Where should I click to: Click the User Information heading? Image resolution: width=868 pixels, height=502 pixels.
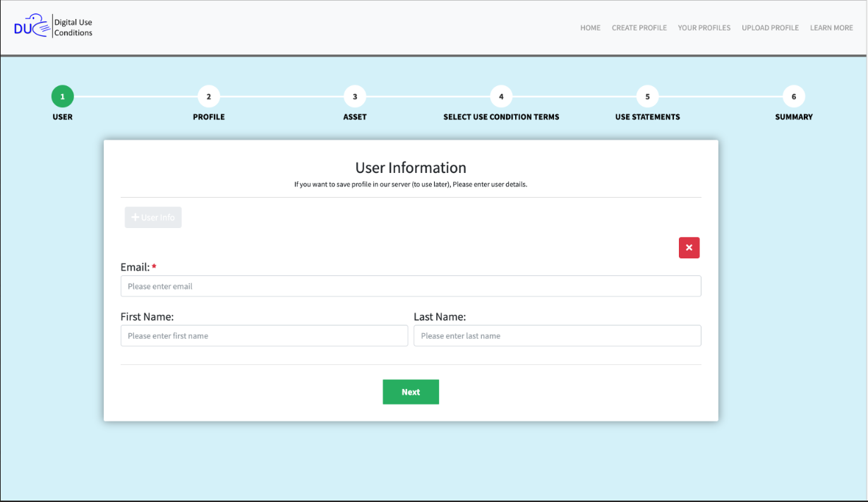pos(411,168)
